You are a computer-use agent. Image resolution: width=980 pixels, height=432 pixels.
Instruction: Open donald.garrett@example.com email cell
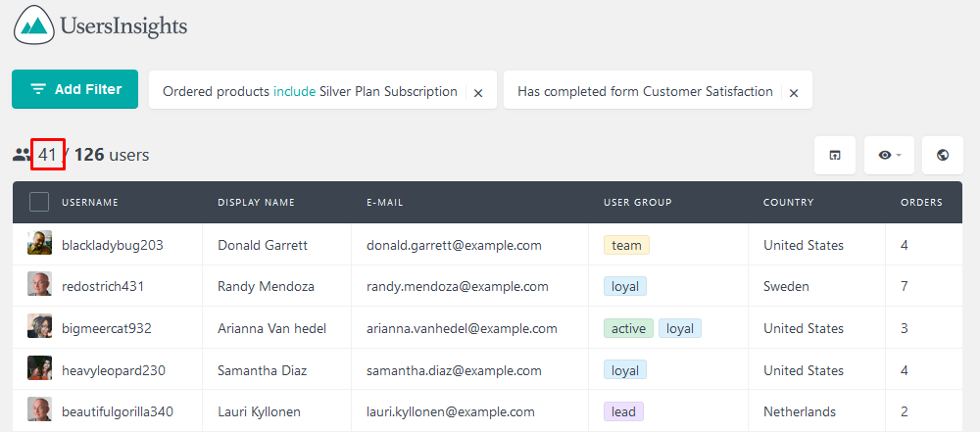tap(454, 245)
